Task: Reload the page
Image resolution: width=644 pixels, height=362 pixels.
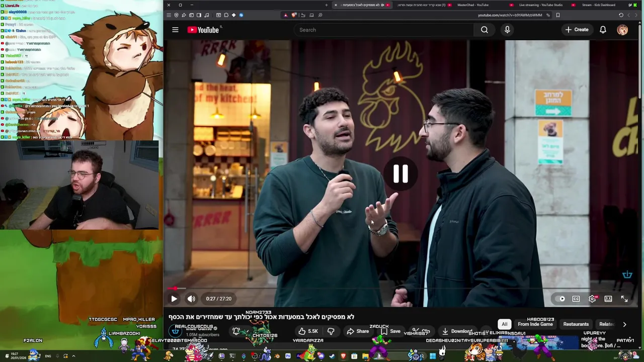Action: coord(621,15)
